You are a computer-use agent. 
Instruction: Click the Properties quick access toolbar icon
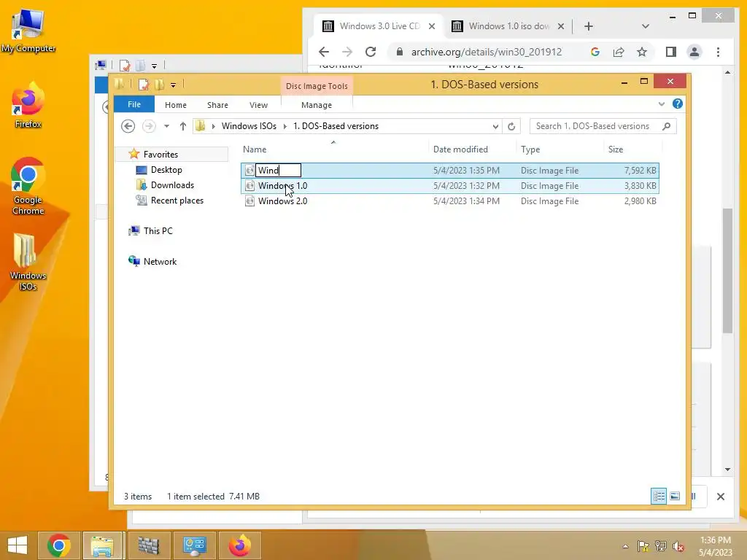pos(144,85)
